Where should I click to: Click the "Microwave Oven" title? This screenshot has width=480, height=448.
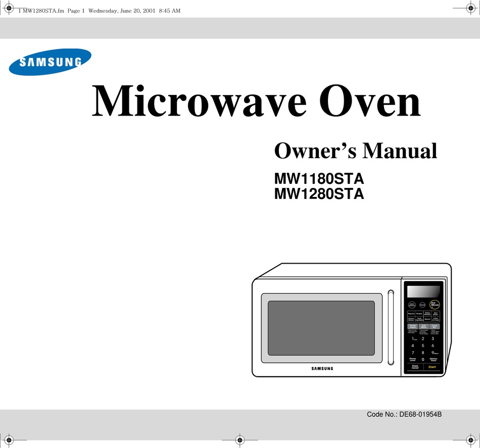256,101
